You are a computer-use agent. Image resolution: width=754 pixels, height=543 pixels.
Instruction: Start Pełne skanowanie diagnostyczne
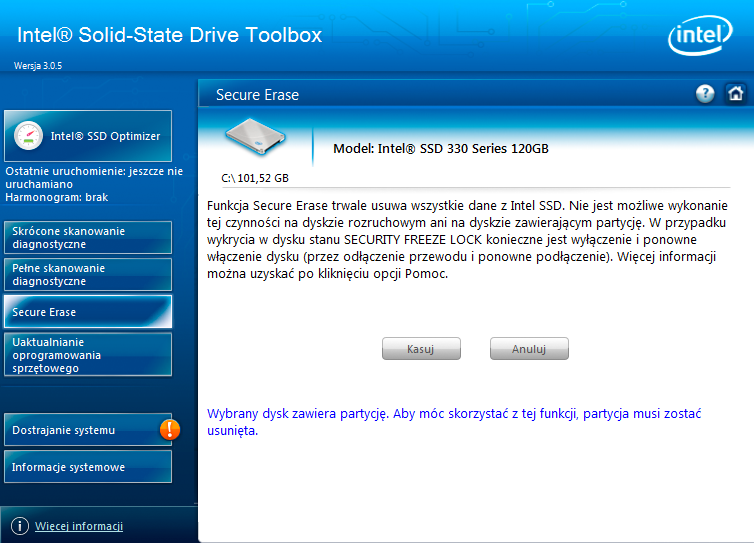click(x=88, y=275)
